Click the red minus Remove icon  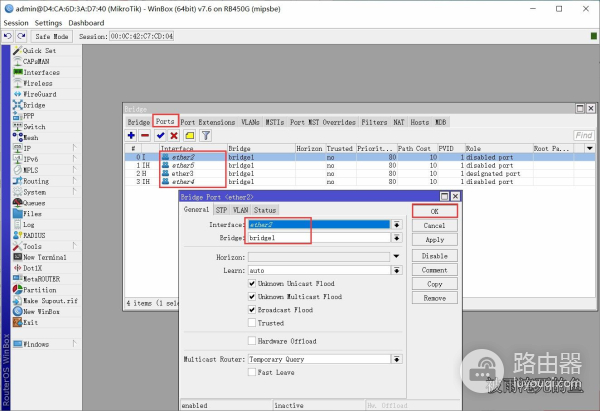coord(145,135)
